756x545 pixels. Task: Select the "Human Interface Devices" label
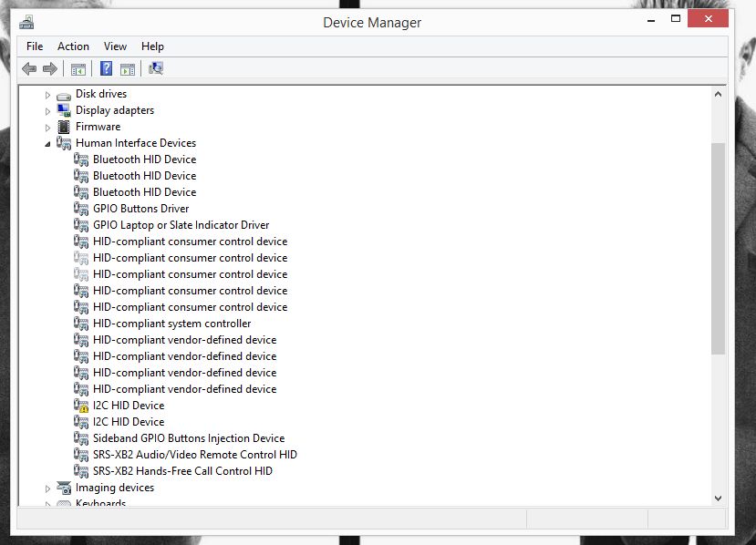point(136,143)
